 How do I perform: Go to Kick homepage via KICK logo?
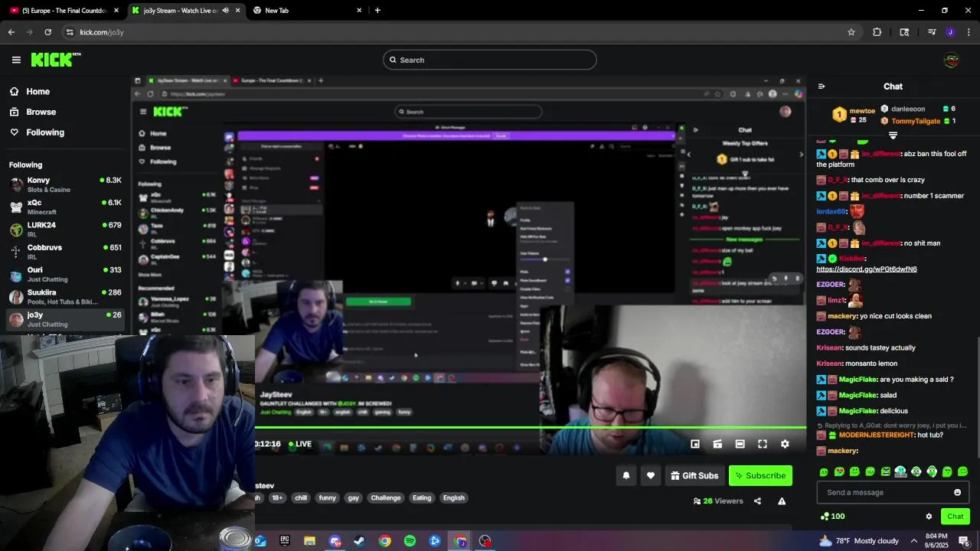56,60
